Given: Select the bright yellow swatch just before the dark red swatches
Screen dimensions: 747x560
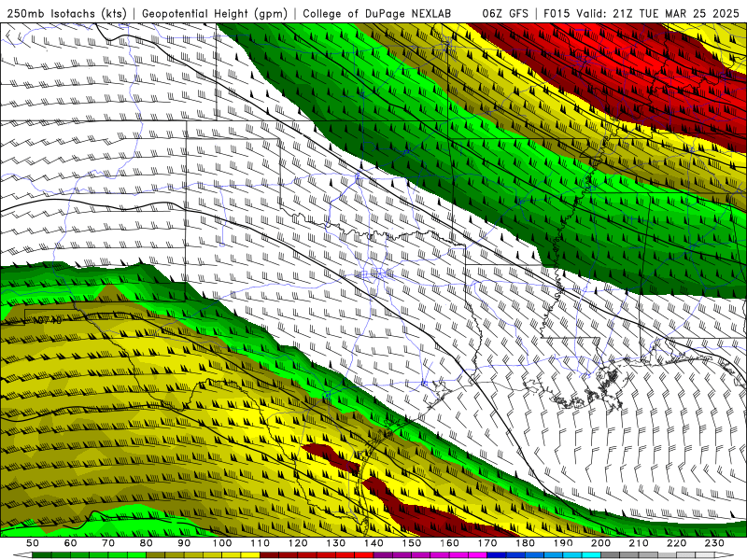Looking at the screenshot, I should (250, 554).
